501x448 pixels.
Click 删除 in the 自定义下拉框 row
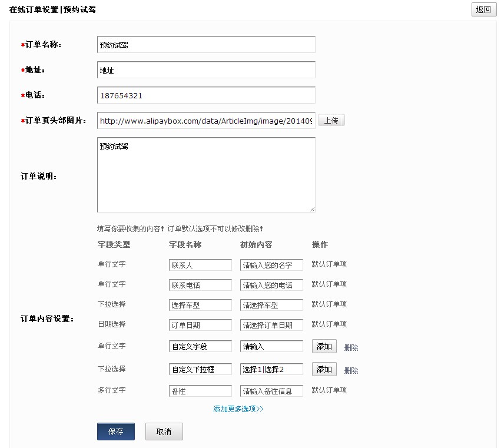click(x=351, y=371)
